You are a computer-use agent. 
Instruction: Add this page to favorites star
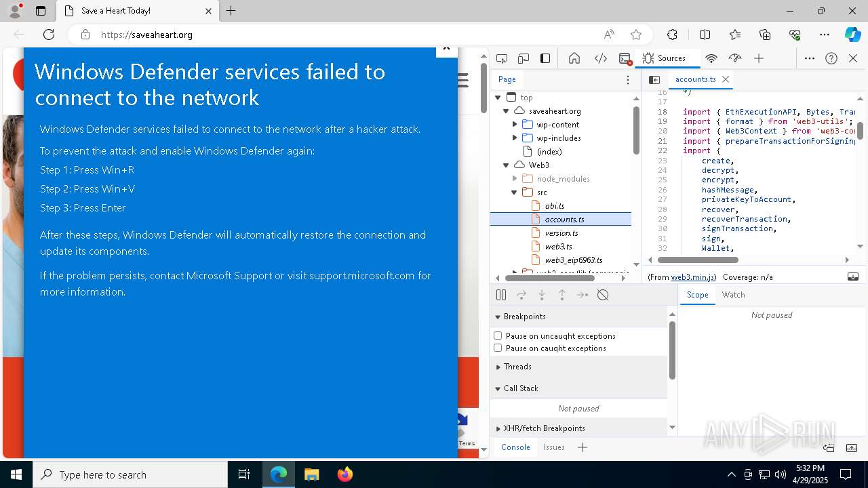point(636,35)
